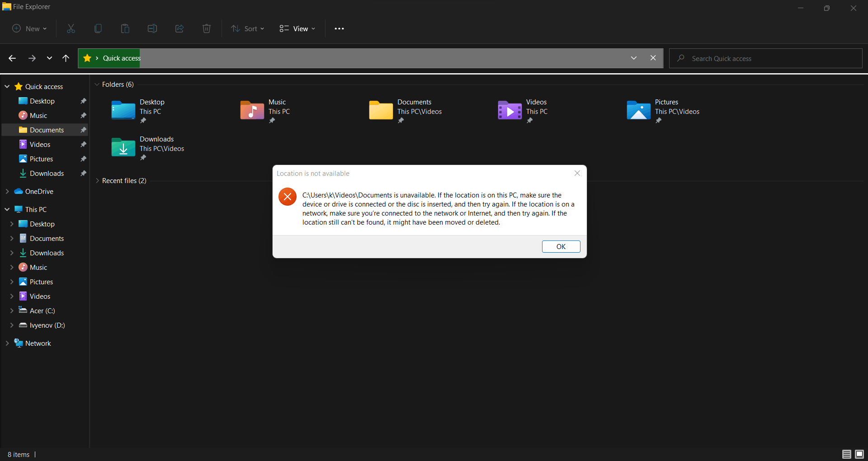Select Documents under This PC

[x=47, y=239]
